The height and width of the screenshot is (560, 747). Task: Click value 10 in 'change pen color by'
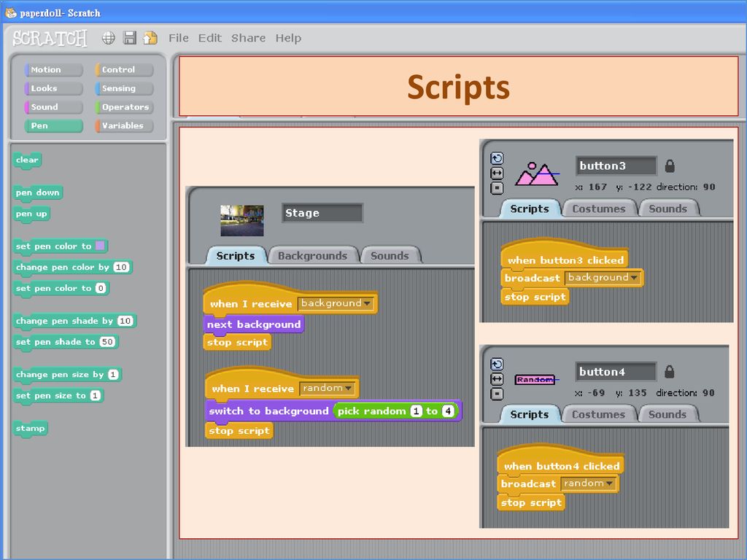(x=122, y=267)
